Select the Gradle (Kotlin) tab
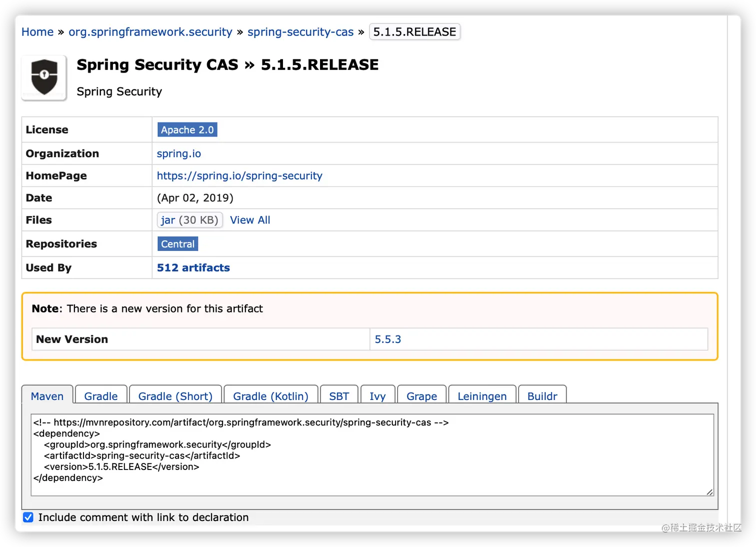This screenshot has height=547, width=756. pos(270,396)
